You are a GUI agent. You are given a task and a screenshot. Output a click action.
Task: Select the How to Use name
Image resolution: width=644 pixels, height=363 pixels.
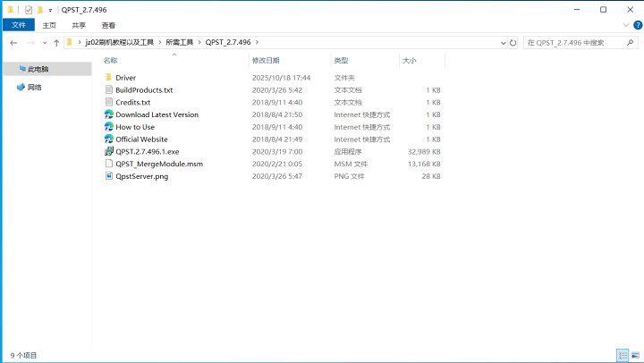[x=135, y=127]
